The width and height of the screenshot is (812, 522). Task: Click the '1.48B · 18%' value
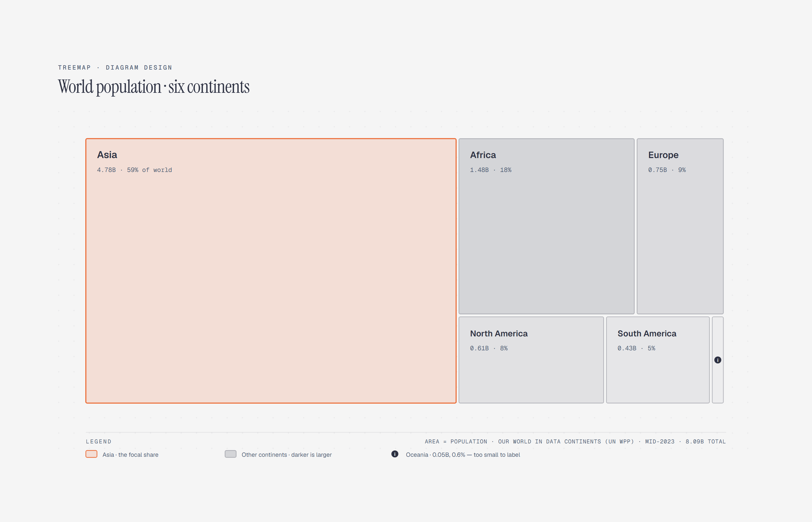tap(491, 170)
